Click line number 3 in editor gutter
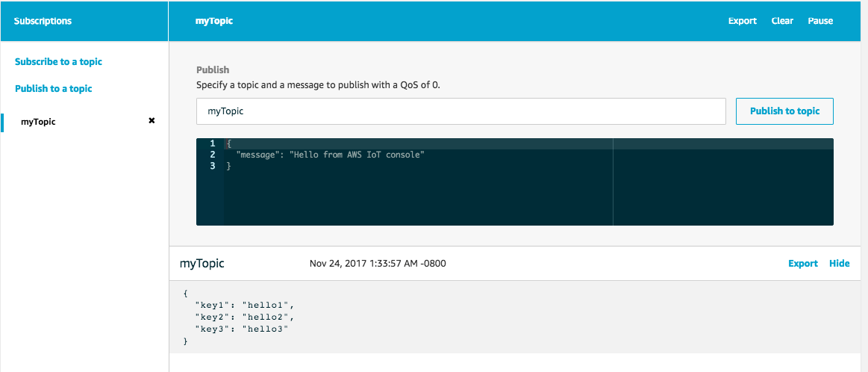Viewport: 868px width, 372px height. tap(213, 166)
